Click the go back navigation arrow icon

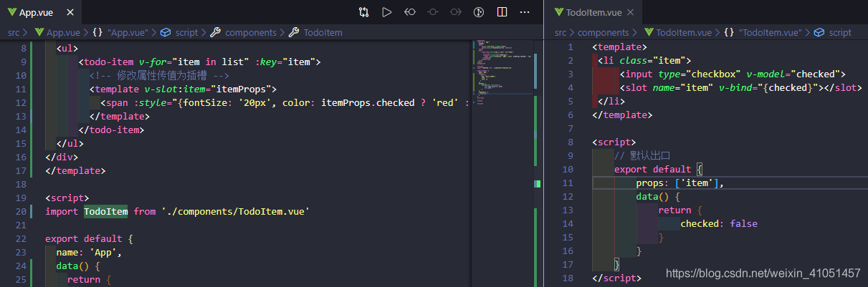coord(409,12)
